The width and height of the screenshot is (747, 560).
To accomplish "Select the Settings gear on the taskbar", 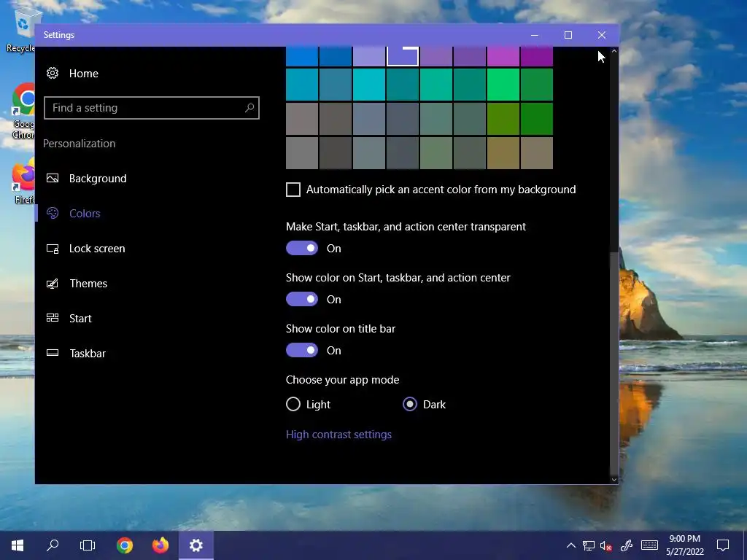I will pos(196,545).
